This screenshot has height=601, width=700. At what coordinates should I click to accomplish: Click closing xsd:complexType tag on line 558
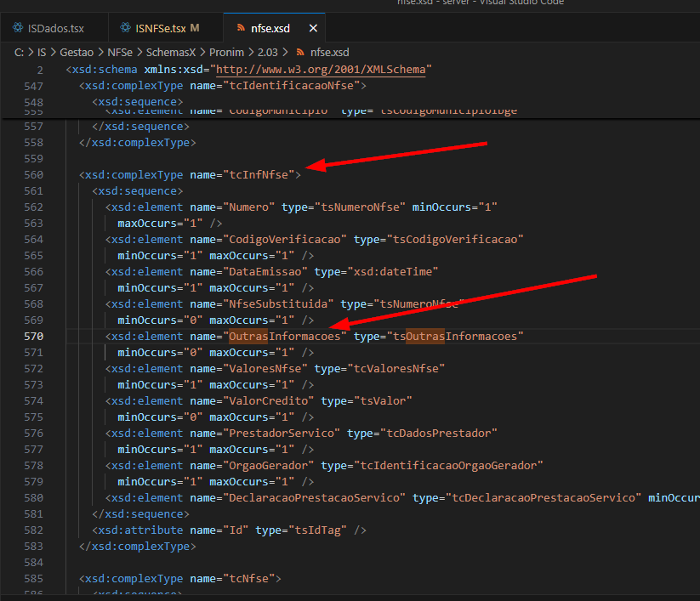[x=138, y=143]
